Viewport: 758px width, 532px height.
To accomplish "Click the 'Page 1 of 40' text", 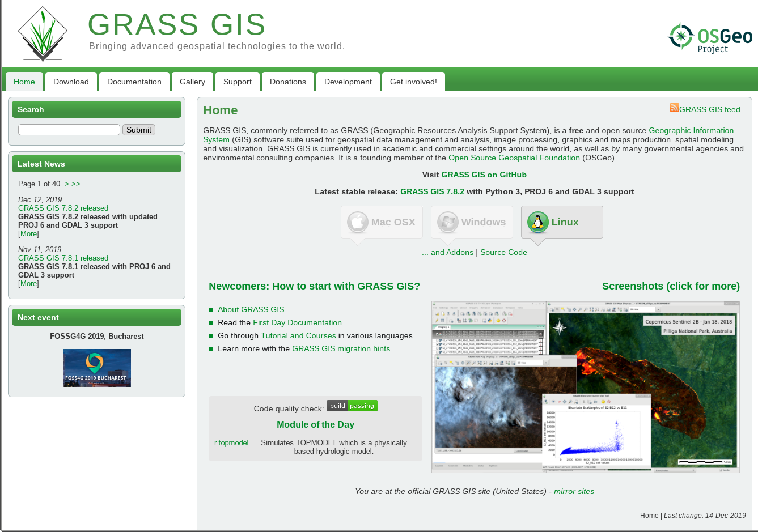I will coord(39,184).
